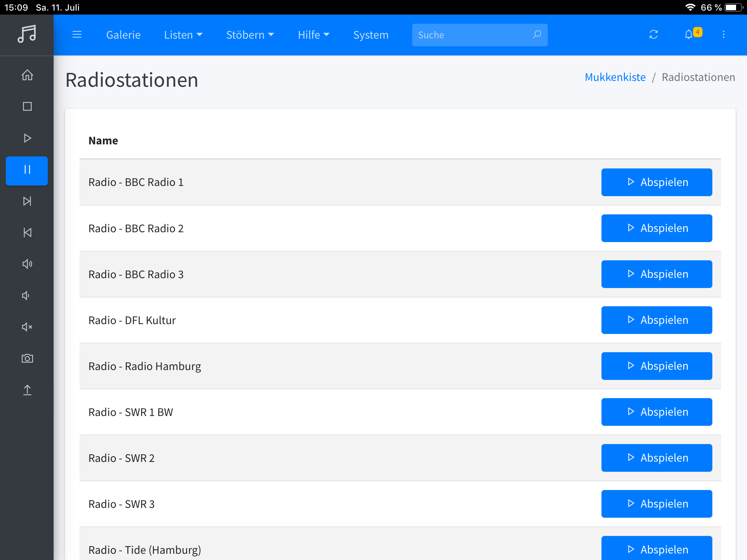The height and width of the screenshot is (560, 747).
Task: Decrease volume with small speaker icon
Action: pos(26,296)
